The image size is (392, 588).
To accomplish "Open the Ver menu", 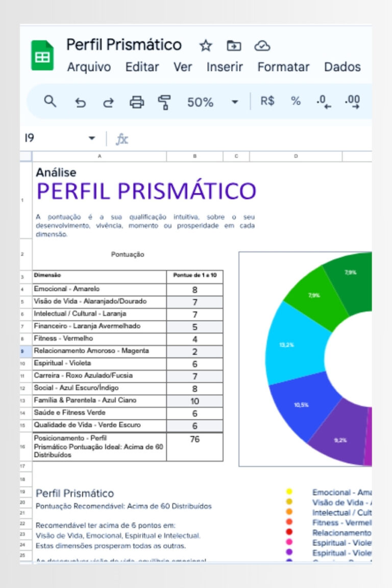I will [182, 67].
